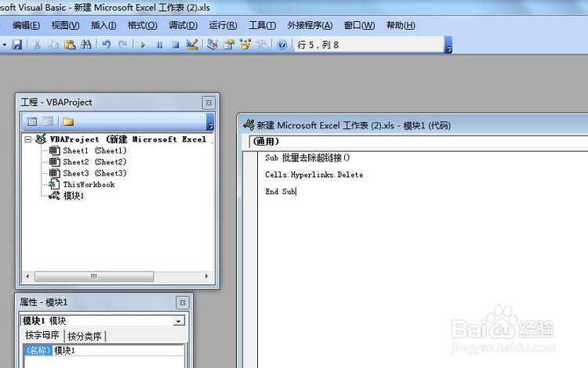588x368 pixels.
Task: Pause execution with the Break icon
Action: pos(159,45)
